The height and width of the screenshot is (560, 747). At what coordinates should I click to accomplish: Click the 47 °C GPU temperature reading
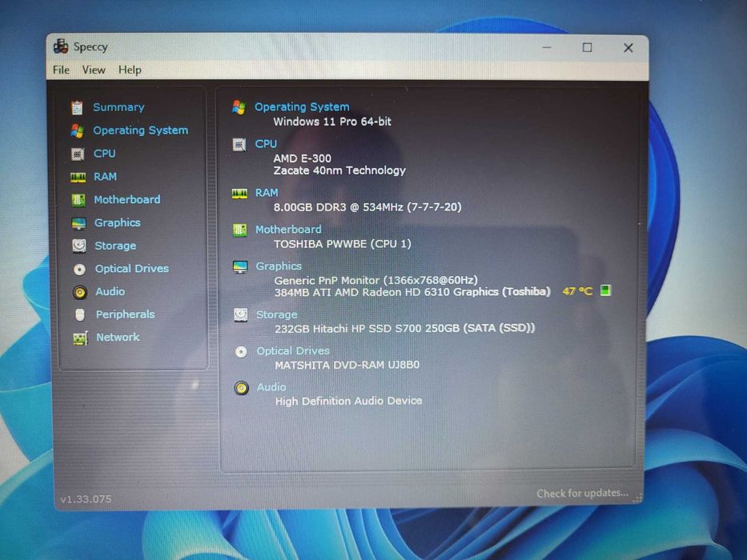point(577,291)
